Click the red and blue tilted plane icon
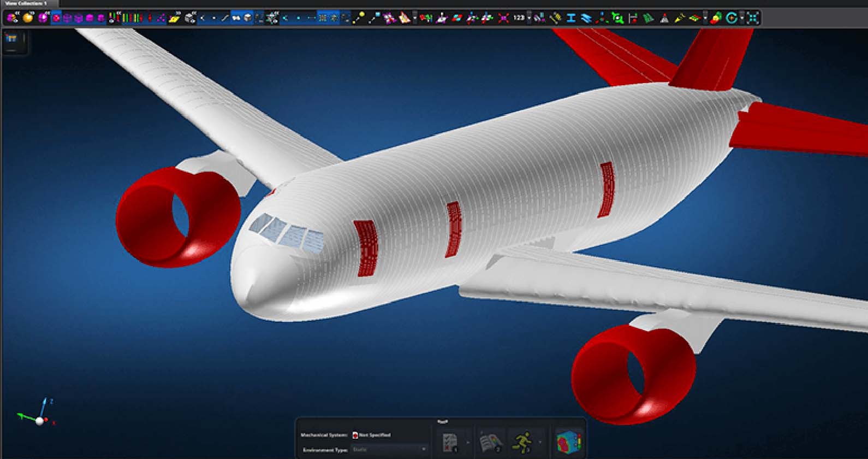Screen dimensions: 868x459 (x=456, y=18)
